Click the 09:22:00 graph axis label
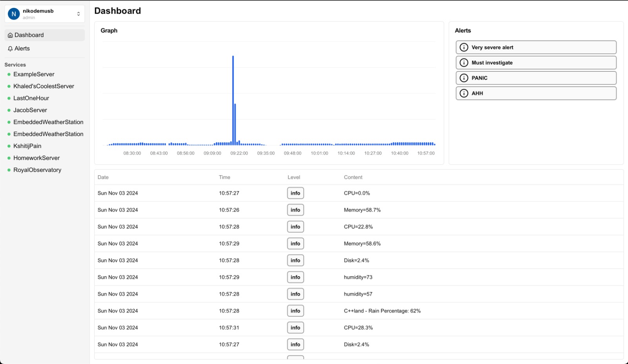This screenshot has height=364, width=628. (239, 153)
